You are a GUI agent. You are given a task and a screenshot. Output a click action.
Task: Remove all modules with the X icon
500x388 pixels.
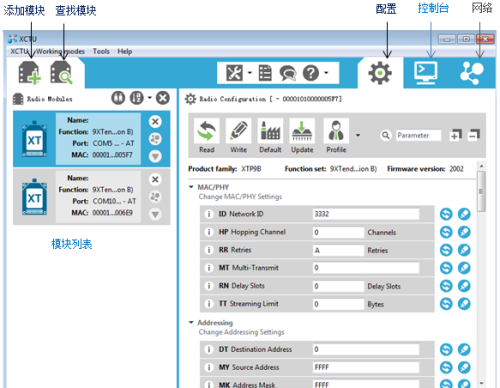(x=163, y=98)
